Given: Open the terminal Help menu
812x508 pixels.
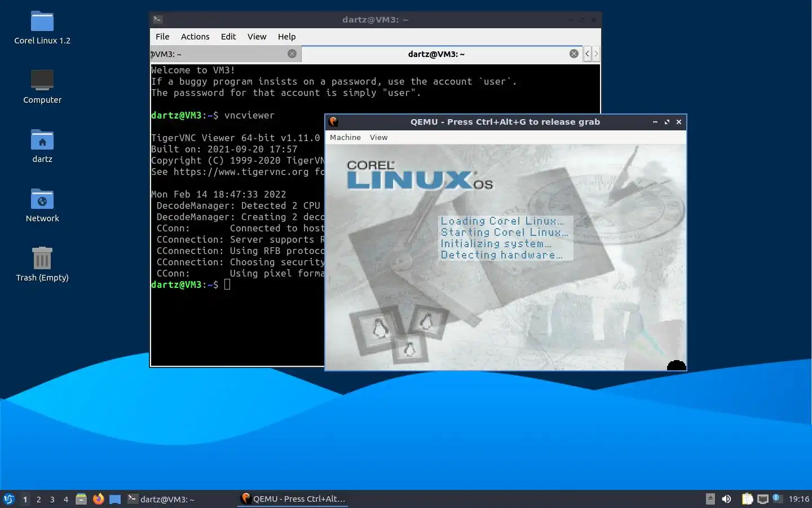Looking at the screenshot, I should (286, 36).
